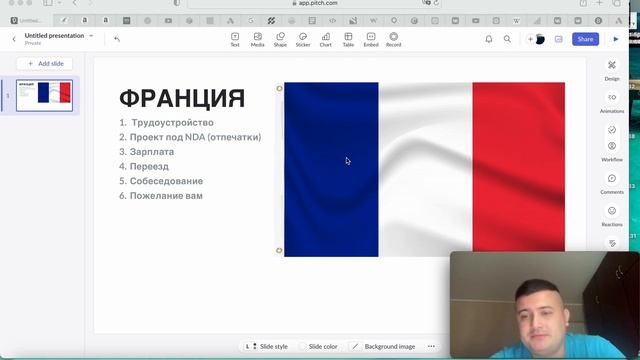Viewport: 640px width, 360px height.
Task: Select slide 1 thumbnail
Action: click(44, 96)
